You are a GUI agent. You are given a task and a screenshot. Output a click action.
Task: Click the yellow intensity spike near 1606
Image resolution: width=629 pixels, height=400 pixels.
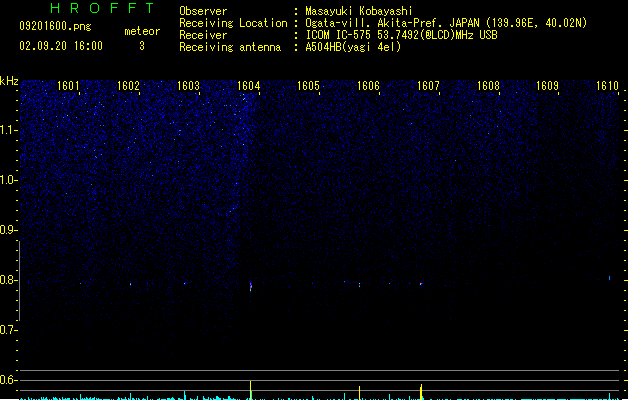tap(359, 393)
